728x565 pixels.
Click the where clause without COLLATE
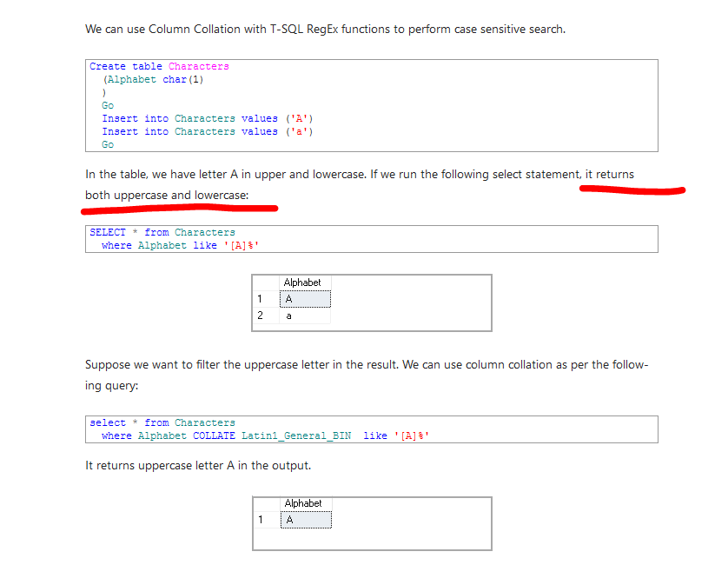(x=180, y=245)
